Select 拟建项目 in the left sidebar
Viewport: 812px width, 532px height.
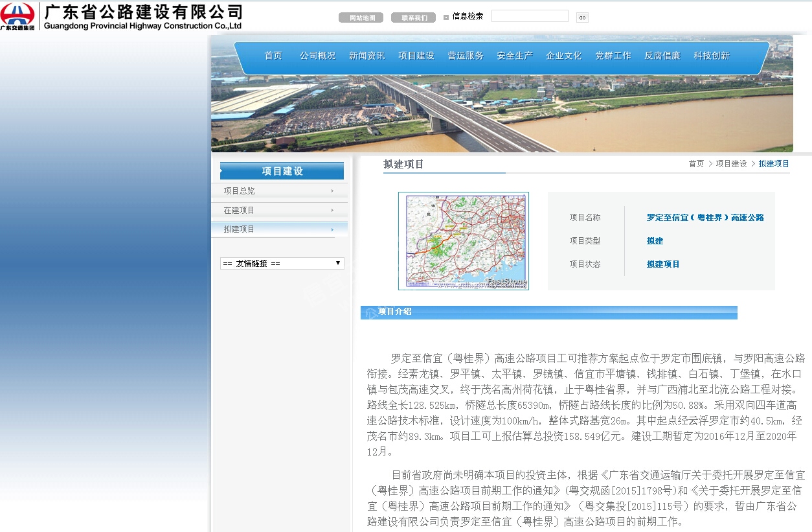click(280, 229)
